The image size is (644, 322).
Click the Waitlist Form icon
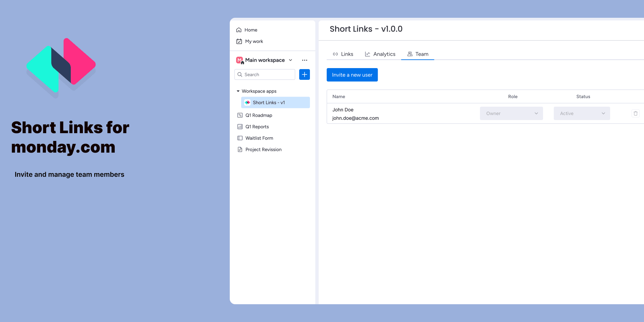coord(240,138)
